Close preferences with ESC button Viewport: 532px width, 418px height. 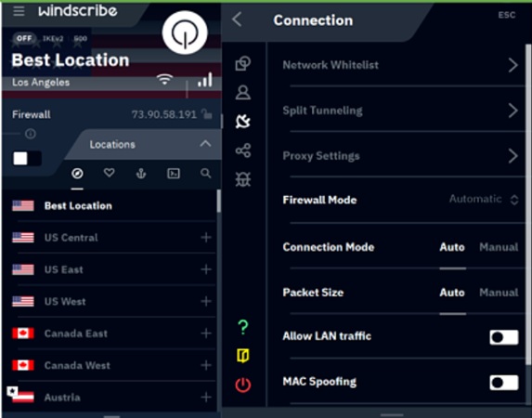[x=507, y=15]
